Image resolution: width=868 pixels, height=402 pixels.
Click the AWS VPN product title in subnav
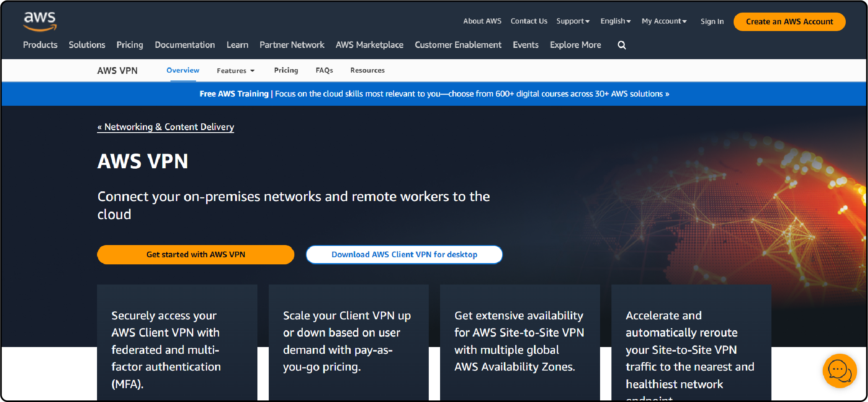[117, 70]
